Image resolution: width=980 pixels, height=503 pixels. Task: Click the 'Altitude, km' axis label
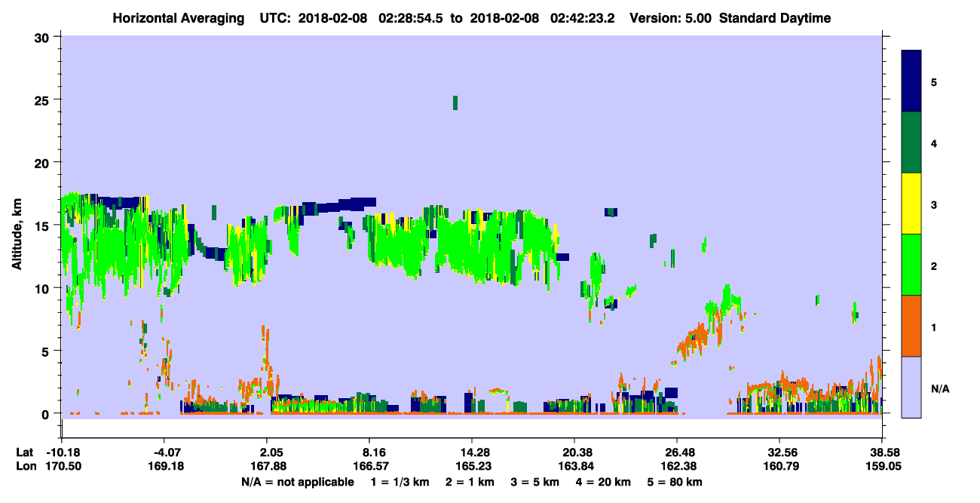point(17,235)
